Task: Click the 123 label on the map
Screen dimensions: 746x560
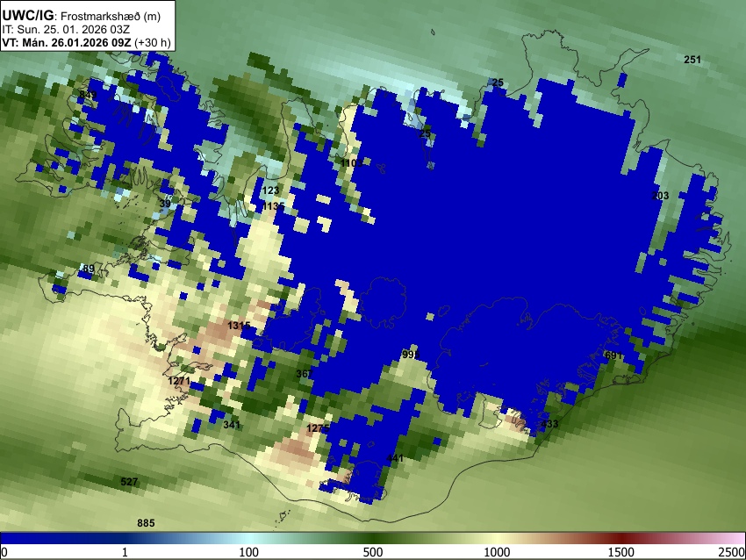Action: click(270, 190)
